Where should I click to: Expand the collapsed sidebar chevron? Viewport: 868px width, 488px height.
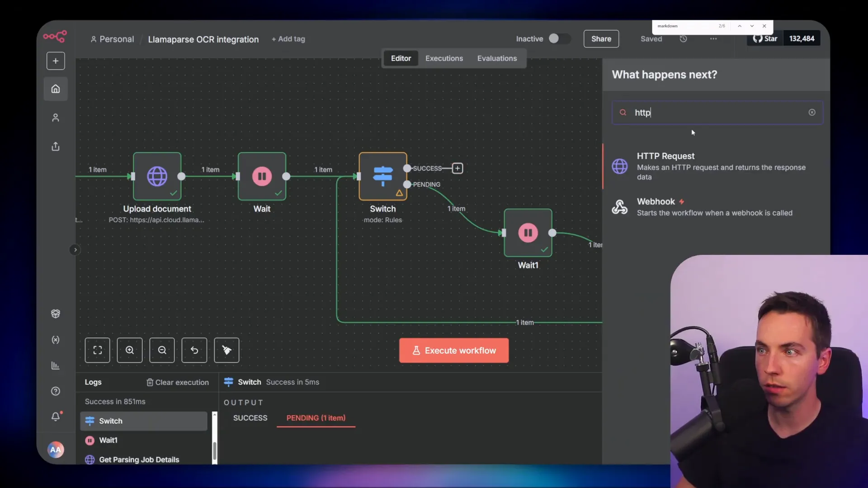75,250
